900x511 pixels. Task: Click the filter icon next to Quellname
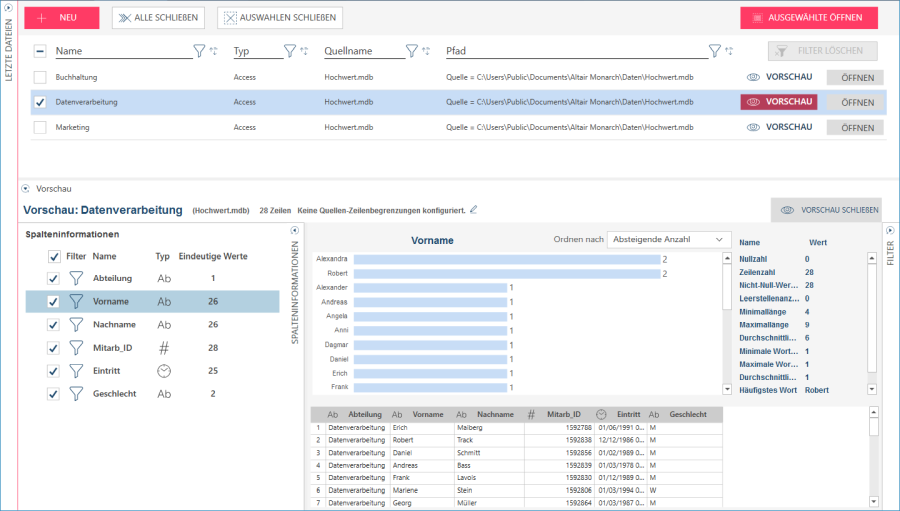coord(412,51)
